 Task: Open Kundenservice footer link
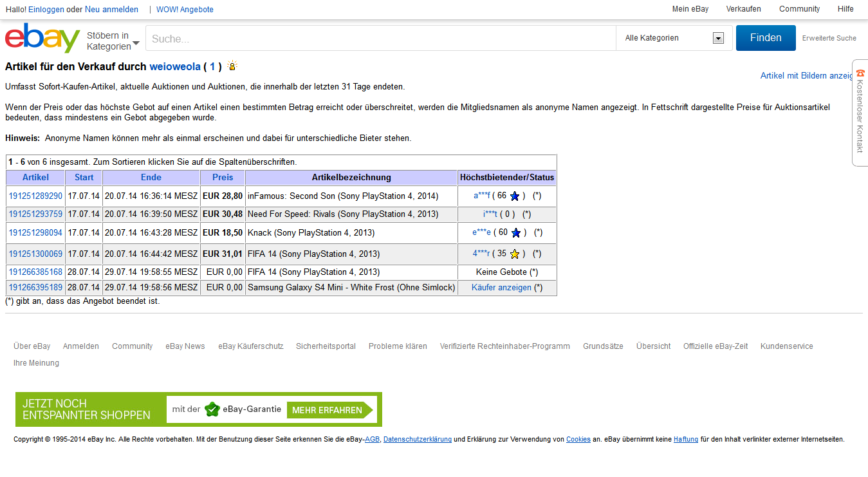(x=787, y=346)
